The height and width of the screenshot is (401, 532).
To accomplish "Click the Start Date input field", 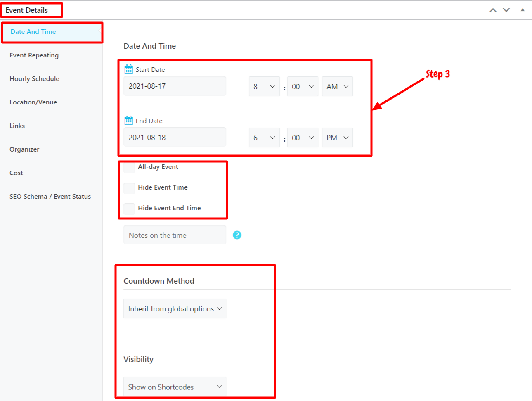I will [x=175, y=86].
